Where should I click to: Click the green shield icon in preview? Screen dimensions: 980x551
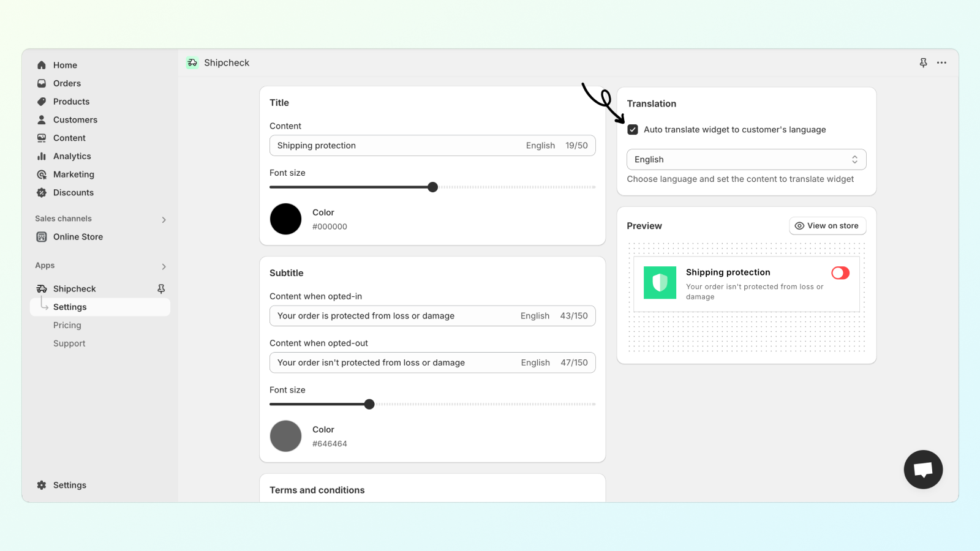(x=660, y=282)
